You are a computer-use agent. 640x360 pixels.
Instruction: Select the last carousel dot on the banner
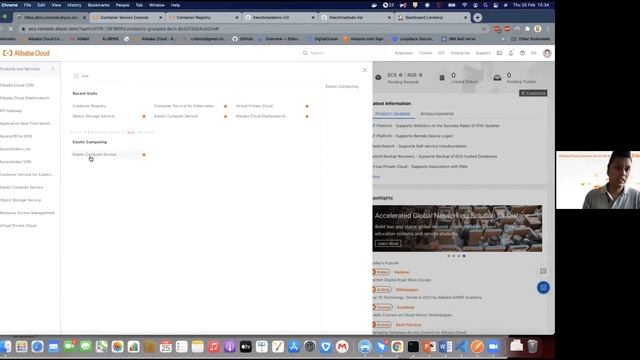coord(464,256)
